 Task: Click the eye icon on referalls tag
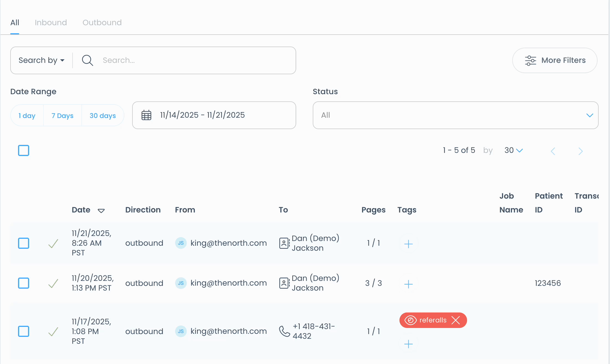[x=410, y=320]
